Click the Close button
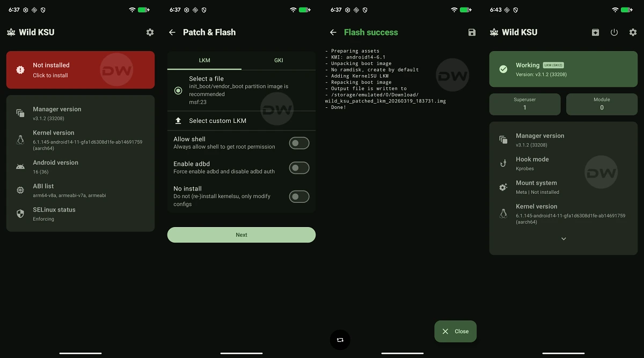Image resolution: width=644 pixels, height=358 pixels. [455, 331]
